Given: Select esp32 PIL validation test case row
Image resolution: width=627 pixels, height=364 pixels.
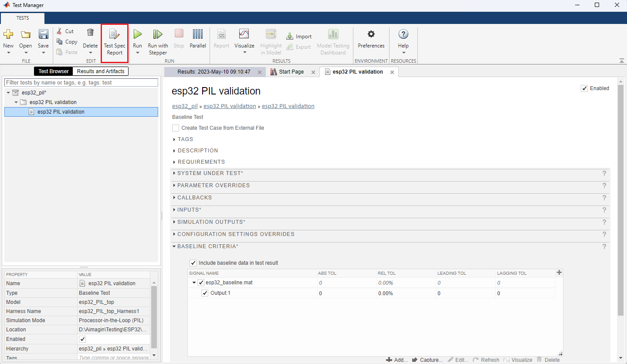Looking at the screenshot, I should 81,112.
